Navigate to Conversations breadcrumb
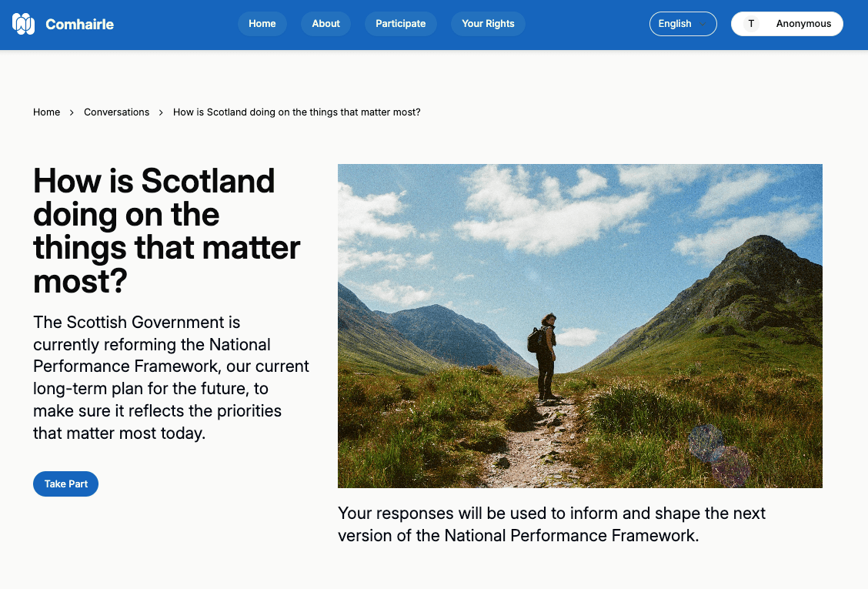868x589 pixels. tap(116, 112)
